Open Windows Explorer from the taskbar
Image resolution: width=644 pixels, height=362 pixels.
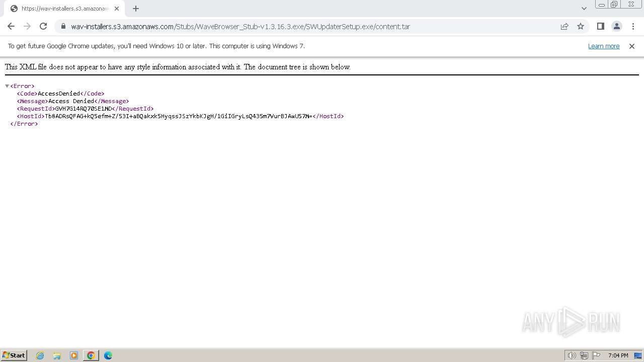[57, 355]
